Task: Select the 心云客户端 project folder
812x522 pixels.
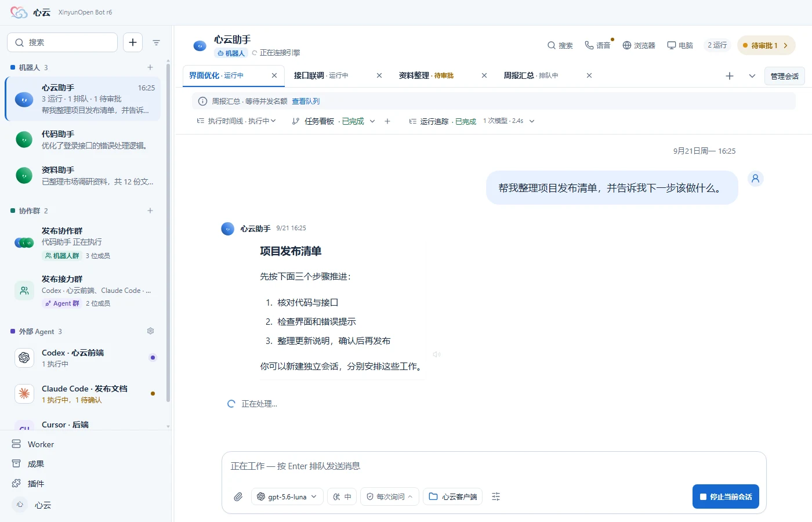Action: 452,496
